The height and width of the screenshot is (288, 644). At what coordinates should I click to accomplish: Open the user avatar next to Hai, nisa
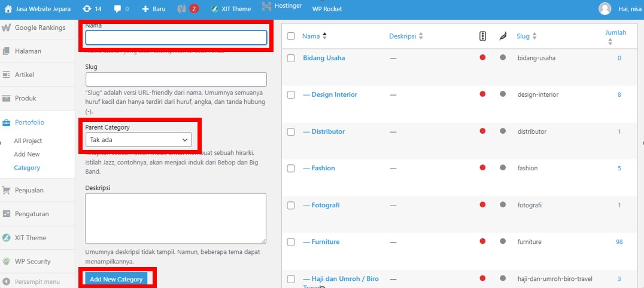pyautogui.click(x=604, y=8)
